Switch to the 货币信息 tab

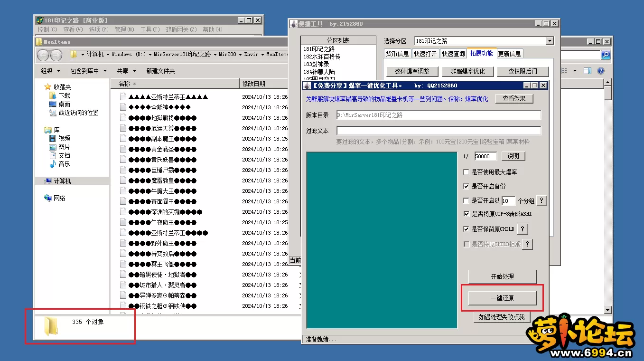point(397,54)
